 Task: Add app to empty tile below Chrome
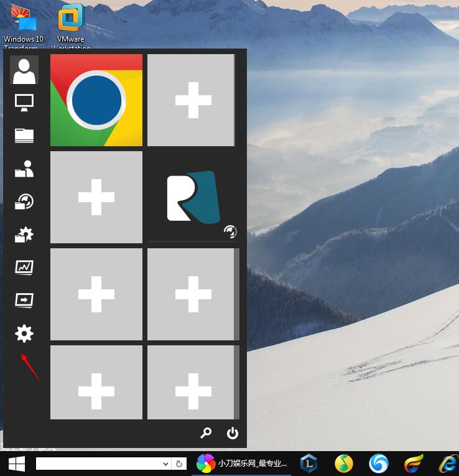[96, 197]
